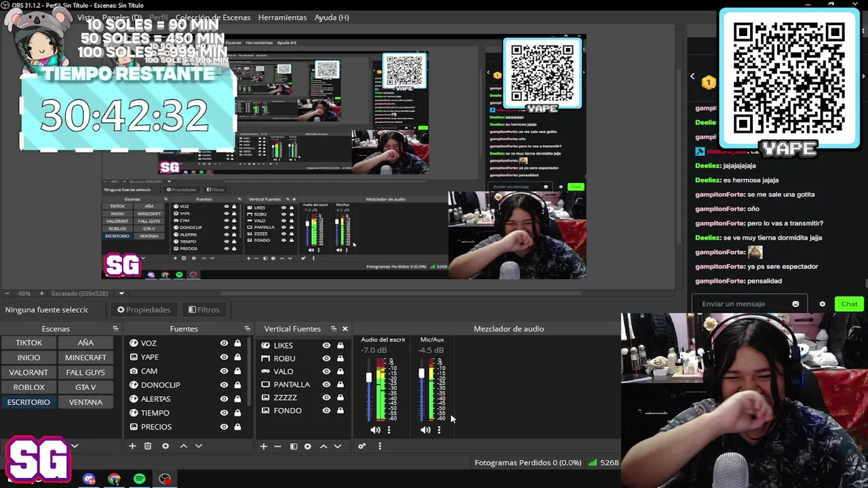Viewport: 868px width, 488px height.
Task: Add a new source with the plus icon in Fuentes
Action: pos(132,446)
